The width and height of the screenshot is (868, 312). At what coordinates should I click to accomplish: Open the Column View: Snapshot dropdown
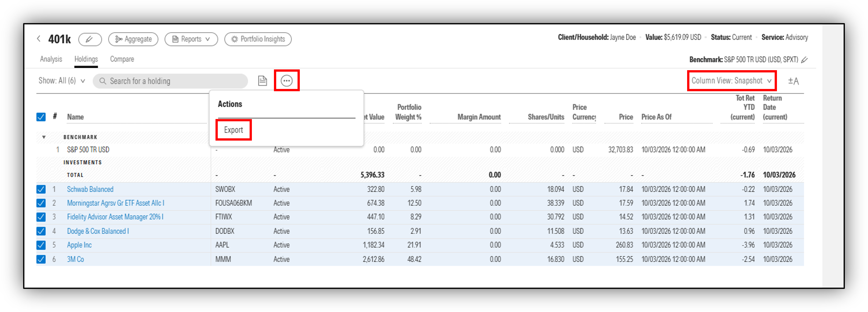pyautogui.click(x=731, y=81)
